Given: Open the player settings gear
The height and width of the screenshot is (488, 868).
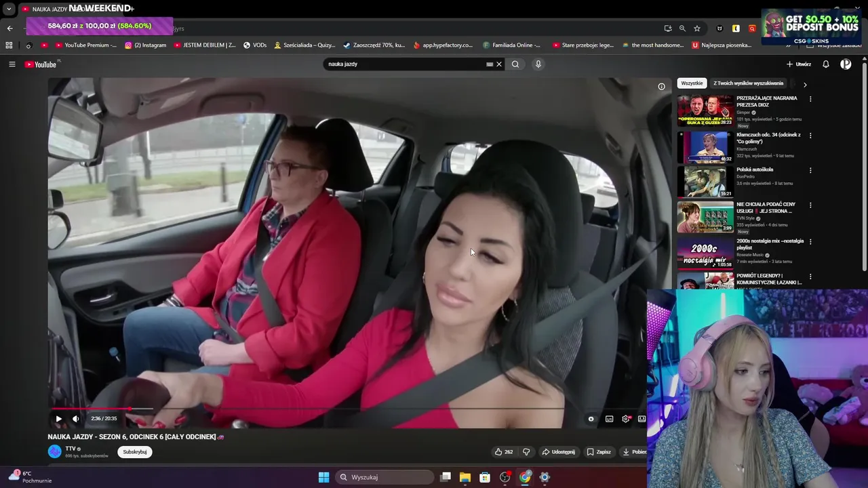Looking at the screenshot, I should click(x=626, y=419).
